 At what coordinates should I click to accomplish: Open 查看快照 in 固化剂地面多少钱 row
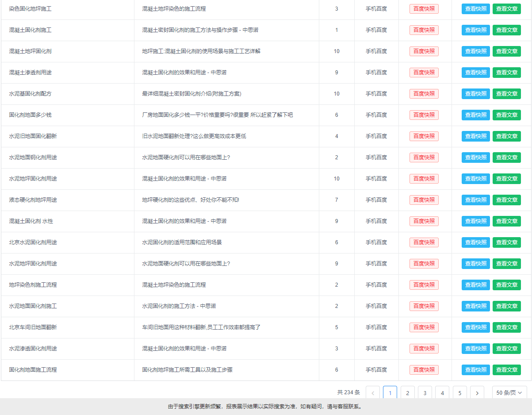tap(476, 115)
